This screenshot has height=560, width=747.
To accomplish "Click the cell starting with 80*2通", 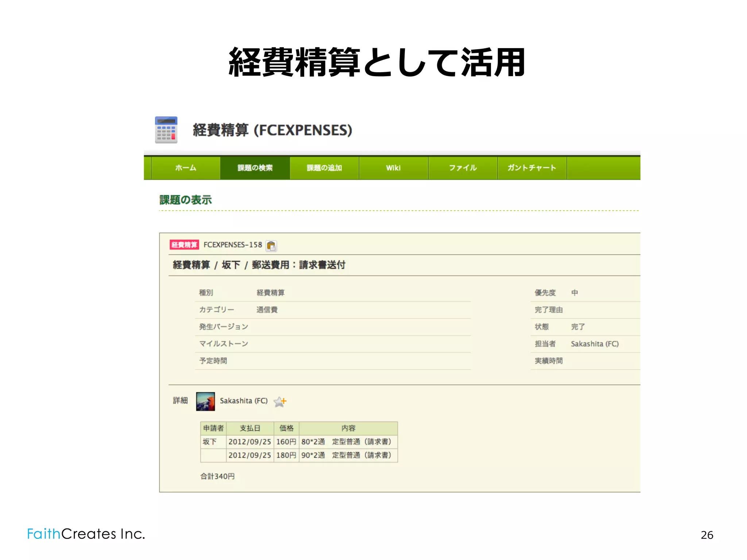I will click(348, 442).
